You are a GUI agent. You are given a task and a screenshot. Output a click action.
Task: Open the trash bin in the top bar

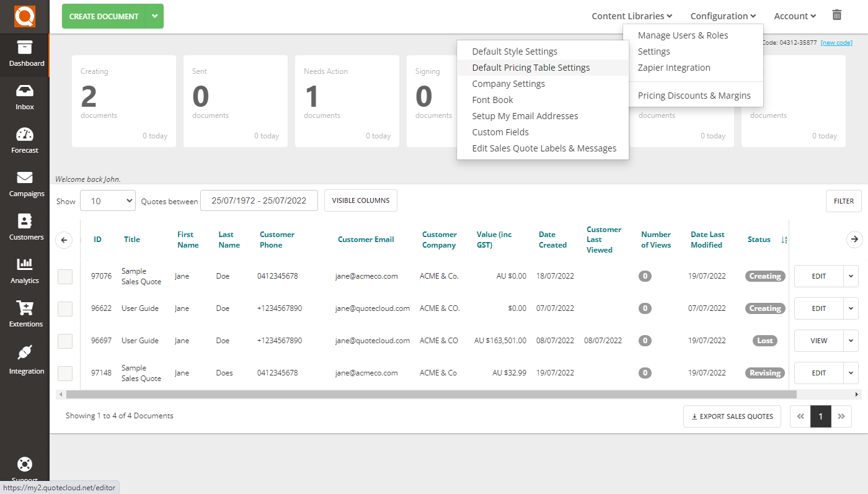click(x=836, y=15)
